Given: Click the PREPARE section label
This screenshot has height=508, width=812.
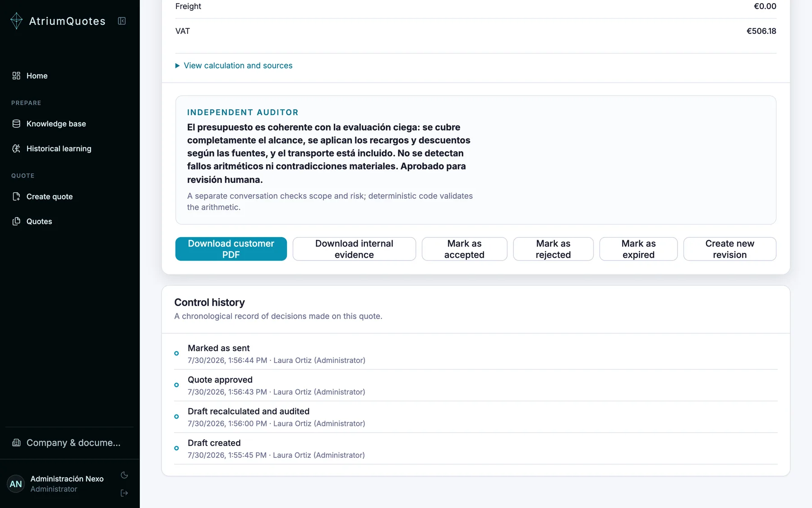Looking at the screenshot, I should [x=26, y=103].
